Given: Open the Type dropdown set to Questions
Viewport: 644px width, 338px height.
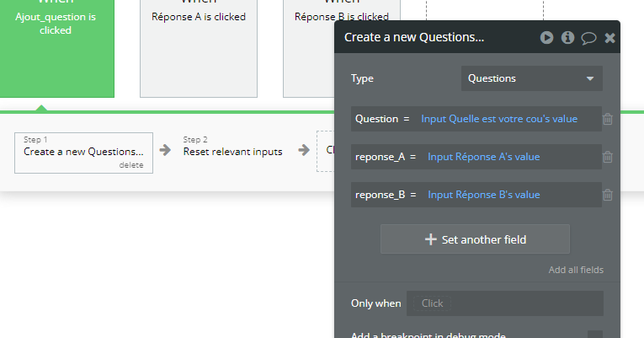Looking at the screenshot, I should click(x=532, y=78).
